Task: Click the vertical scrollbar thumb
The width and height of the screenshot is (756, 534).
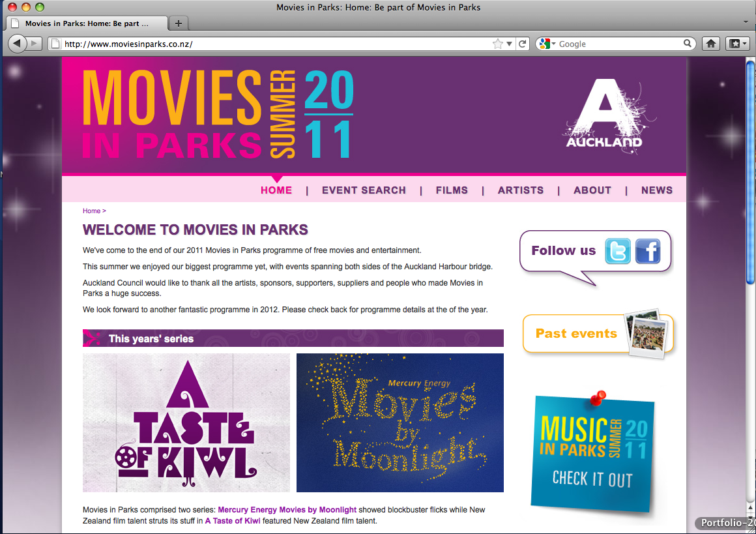Action: 751,172
